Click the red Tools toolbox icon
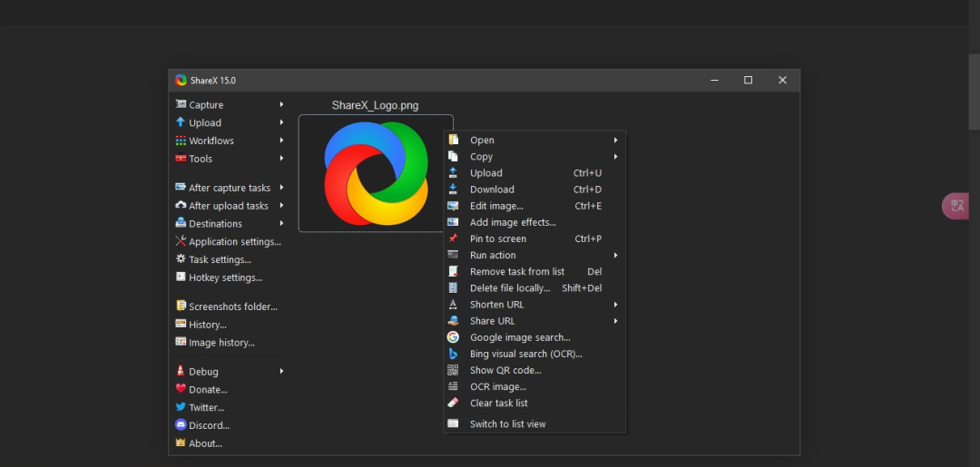Image resolution: width=980 pixels, height=467 pixels. pyautogui.click(x=181, y=158)
